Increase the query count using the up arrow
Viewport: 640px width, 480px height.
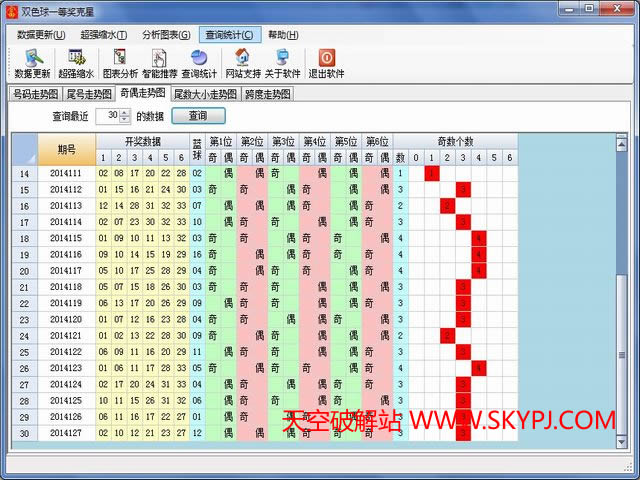click(125, 112)
